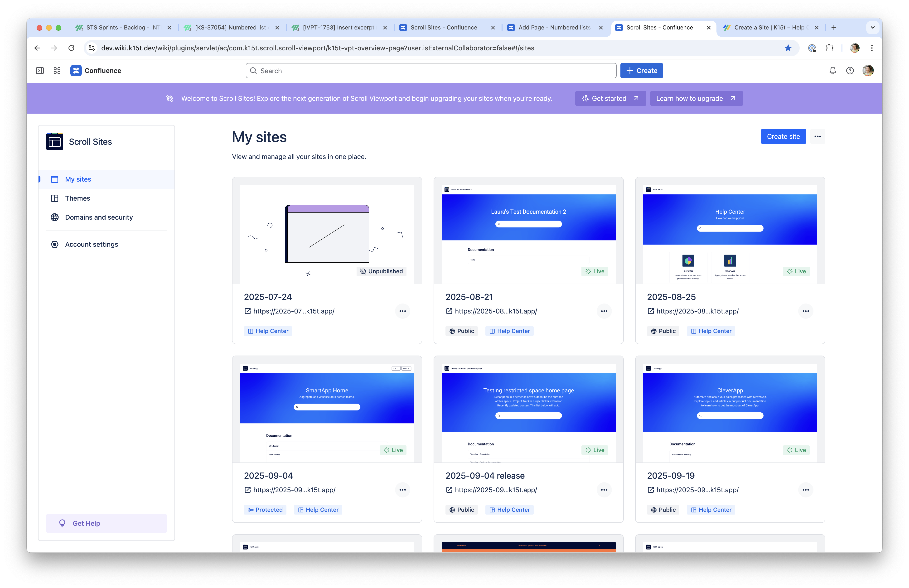909x588 pixels.
Task: Switch to STS Sprints Backlog tab
Action: point(123,28)
